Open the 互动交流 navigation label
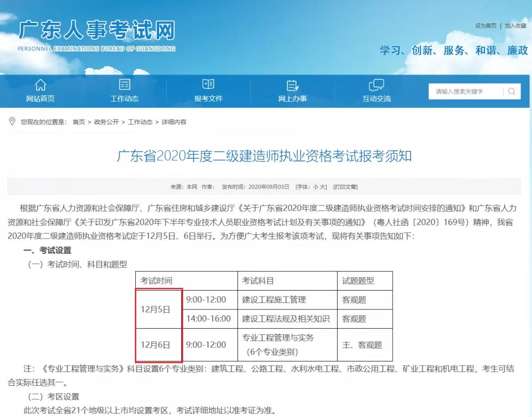Viewport: 532px width, 417px height. tap(376, 99)
